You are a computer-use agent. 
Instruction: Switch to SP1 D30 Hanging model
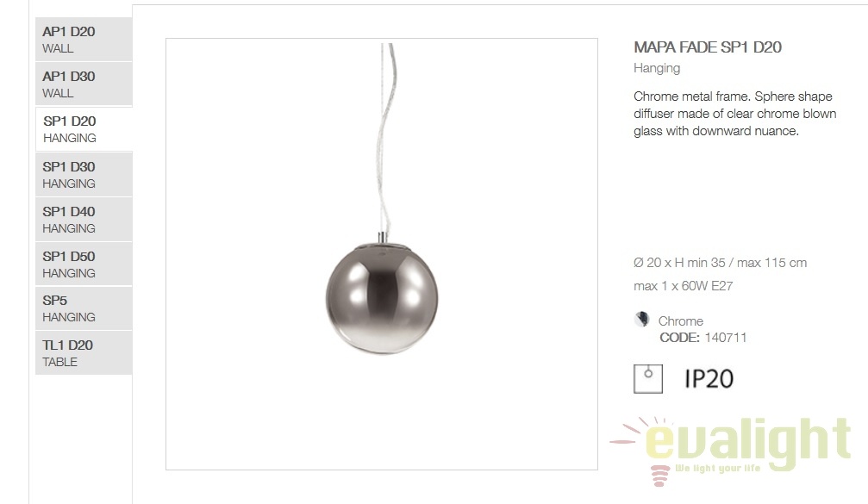pos(84,174)
